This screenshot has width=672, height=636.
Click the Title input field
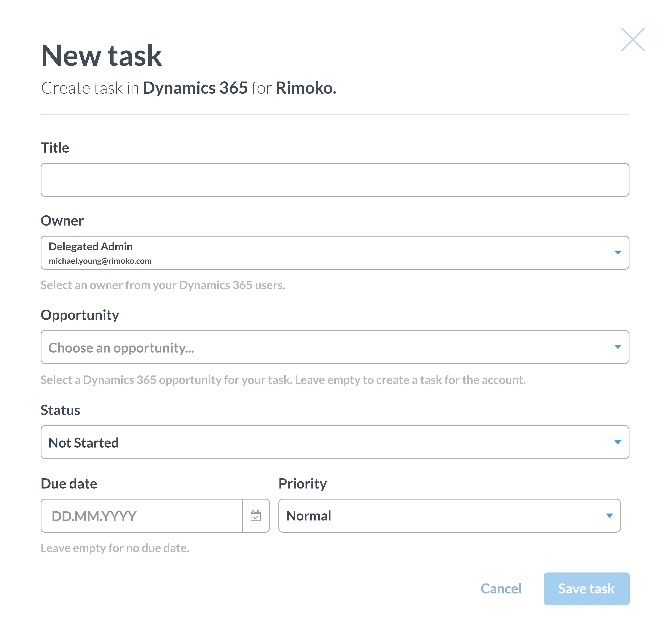coord(335,180)
